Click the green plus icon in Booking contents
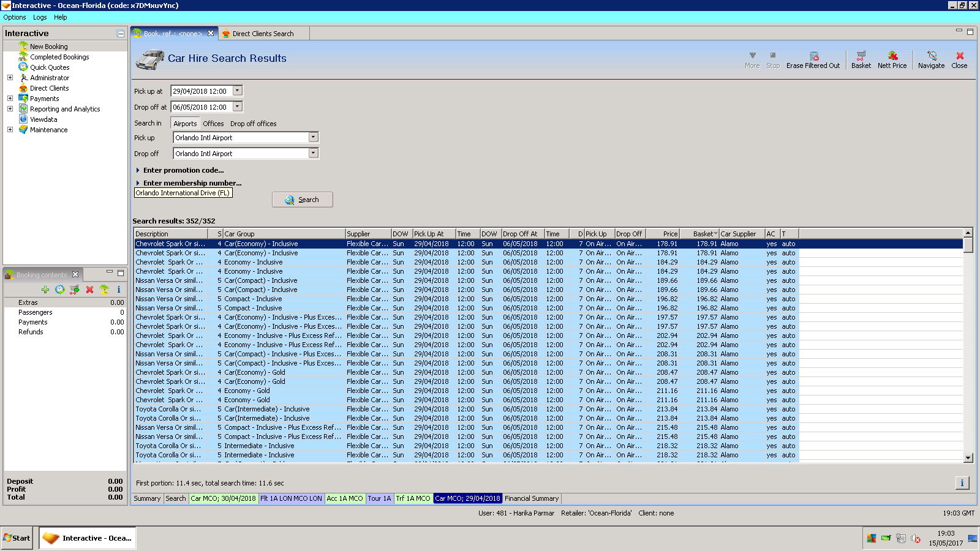Image resolution: width=980 pixels, height=551 pixels. [45, 290]
